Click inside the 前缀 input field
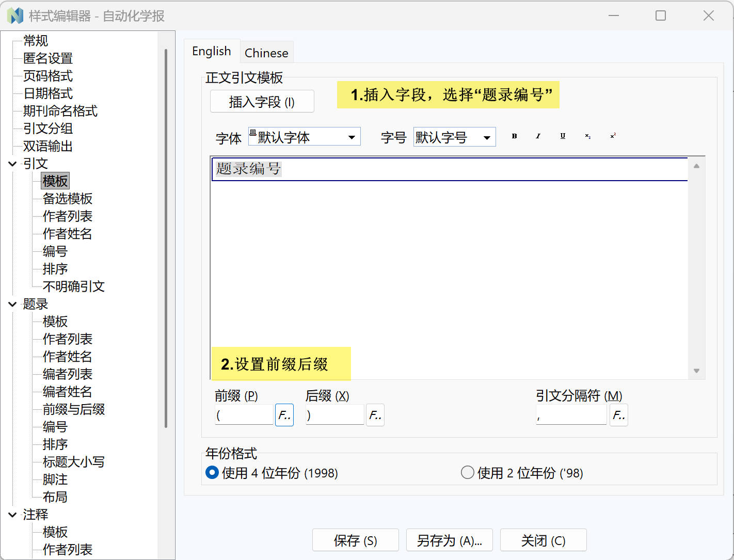Screen dimensions: 734x560 [x=244, y=414]
